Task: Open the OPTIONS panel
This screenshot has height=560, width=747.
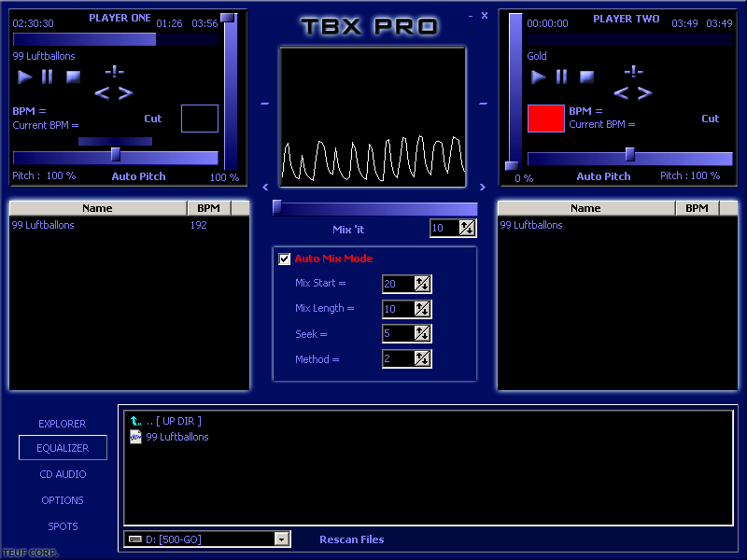Action: pyautogui.click(x=63, y=500)
